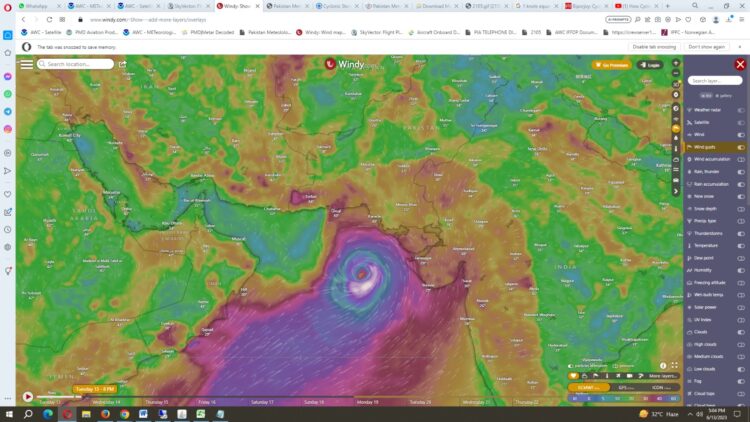Toggle the Wind layer switch
This screenshot has height=422, width=750.
click(x=741, y=135)
